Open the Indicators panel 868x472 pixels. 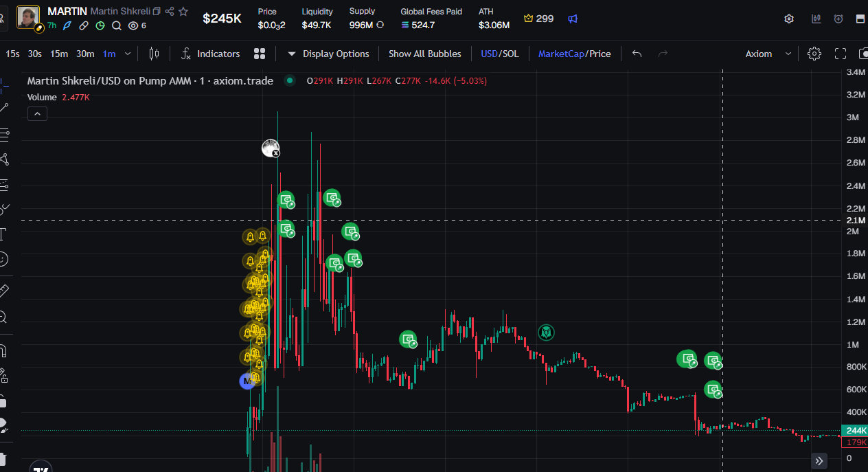point(210,54)
